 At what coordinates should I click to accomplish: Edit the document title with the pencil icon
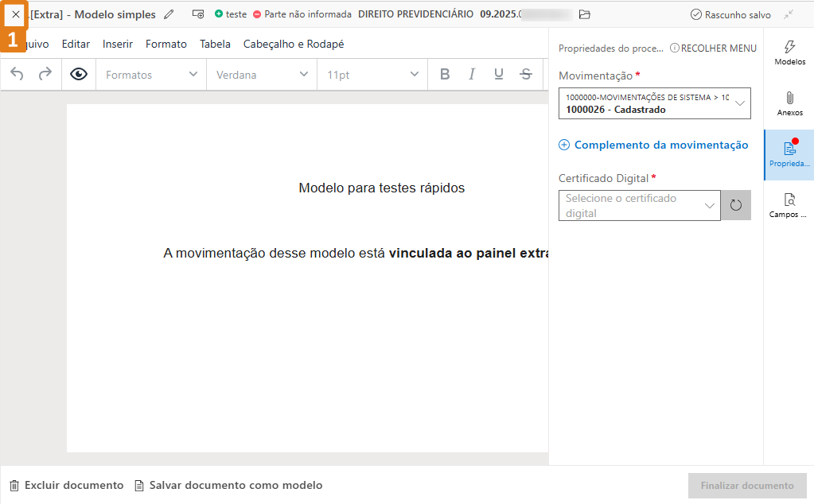[x=168, y=14]
